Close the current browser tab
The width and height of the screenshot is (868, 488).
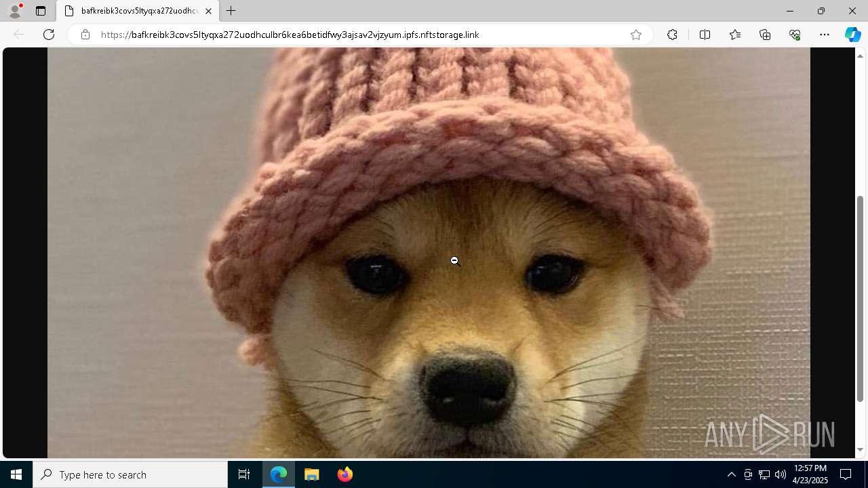[208, 11]
